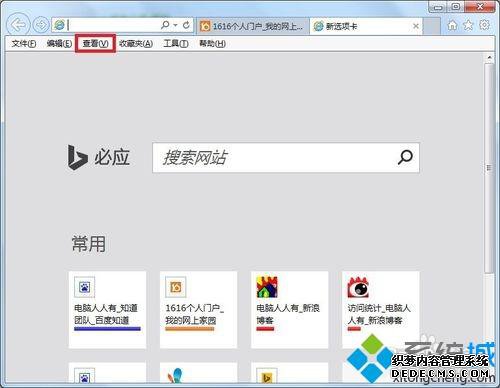500x388 pixels.
Task: Open the 访问统计_电脑人人有_新浪博客 tile
Action: coord(381,310)
